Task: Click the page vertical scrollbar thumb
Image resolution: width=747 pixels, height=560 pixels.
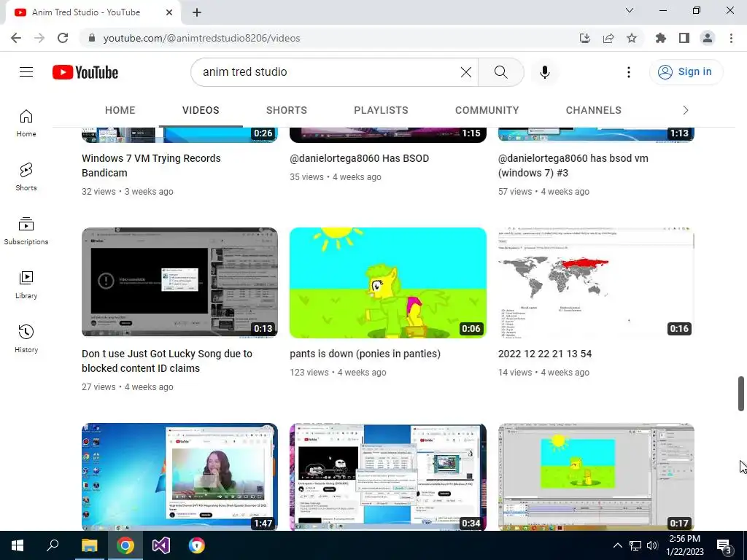Action: point(741,393)
